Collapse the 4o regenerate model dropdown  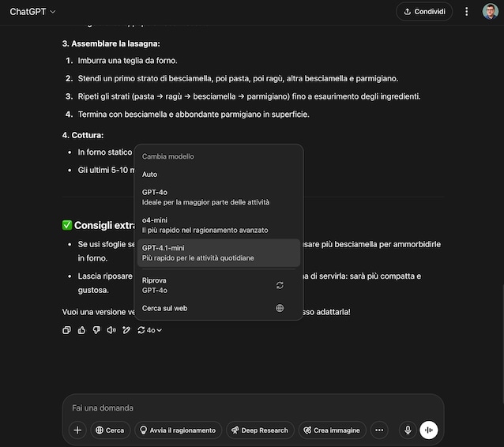(x=150, y=330)
